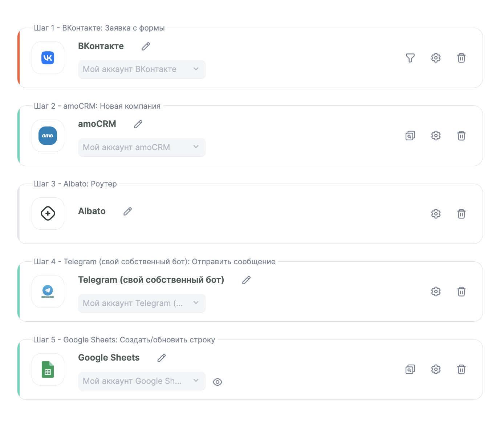The width and height of the screenshot is (504, 426).
Task: Expand the 'Мой аккаунт ВКонтакте' account dropdown
Action: coord(142,69)
